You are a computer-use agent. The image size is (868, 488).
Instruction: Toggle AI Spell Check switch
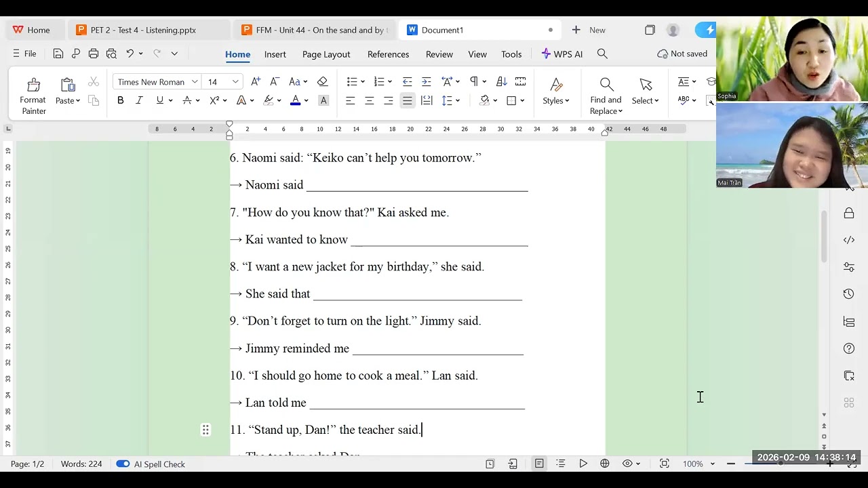coord(123,464)
